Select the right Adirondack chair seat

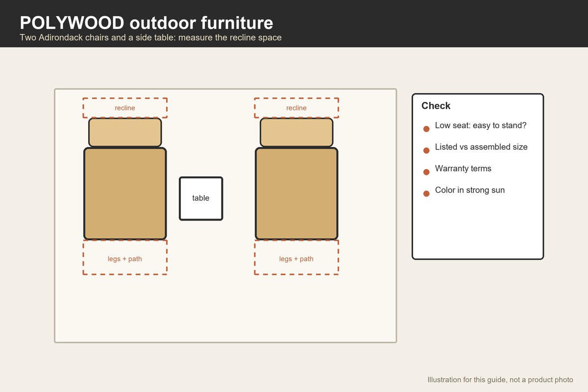click(x=296, y=194)
